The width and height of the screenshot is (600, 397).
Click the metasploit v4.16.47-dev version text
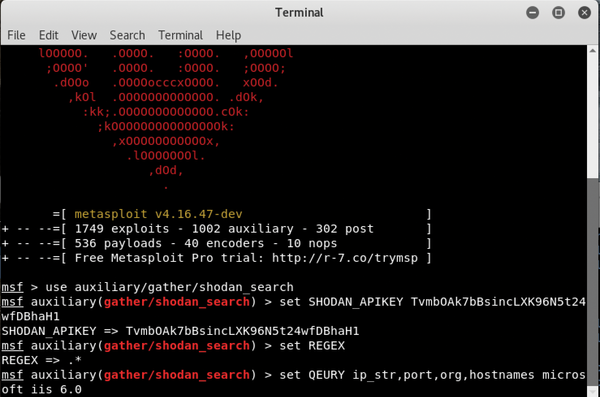coord(158,214)
